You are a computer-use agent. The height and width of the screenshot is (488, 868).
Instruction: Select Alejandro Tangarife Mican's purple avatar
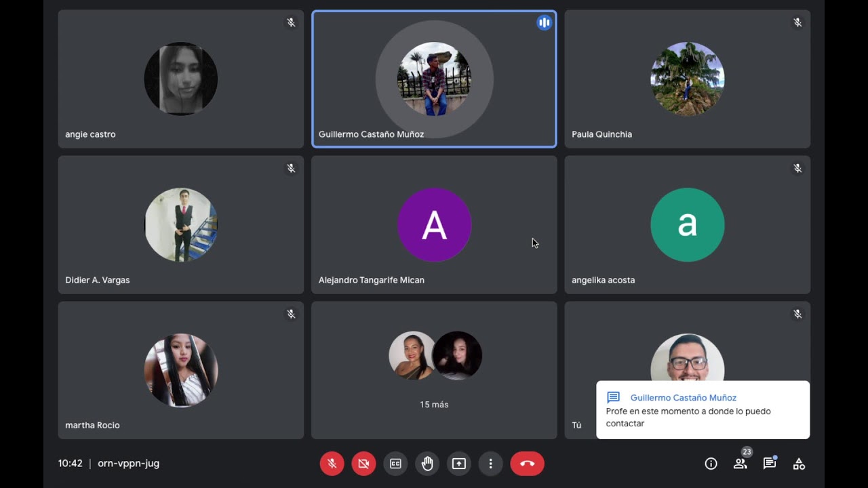point(434,224)
